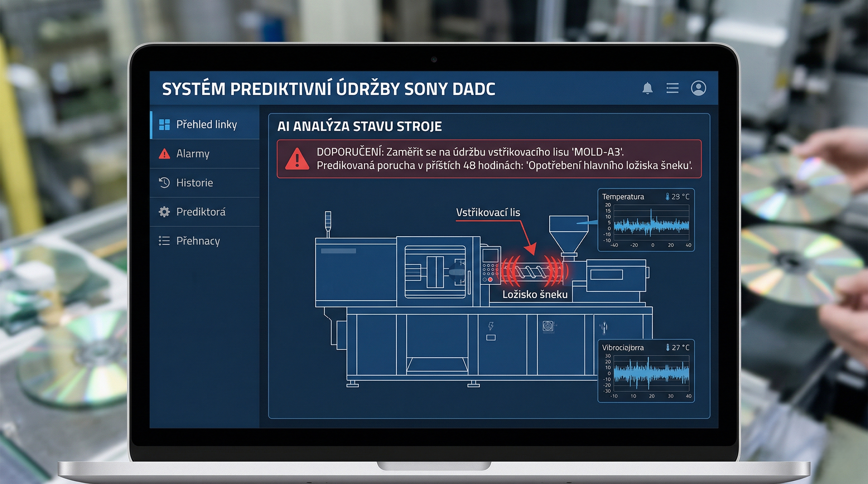868x484 pixels.
Task: Open the Prediktorá menu item
Action: (x=205, y=212)
